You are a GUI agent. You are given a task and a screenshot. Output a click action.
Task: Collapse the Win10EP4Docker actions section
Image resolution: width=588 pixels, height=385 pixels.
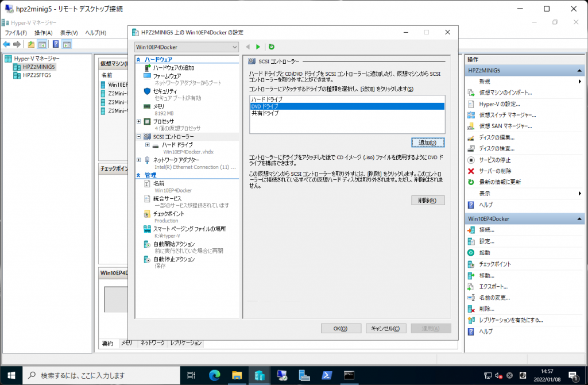coord(579,219)
